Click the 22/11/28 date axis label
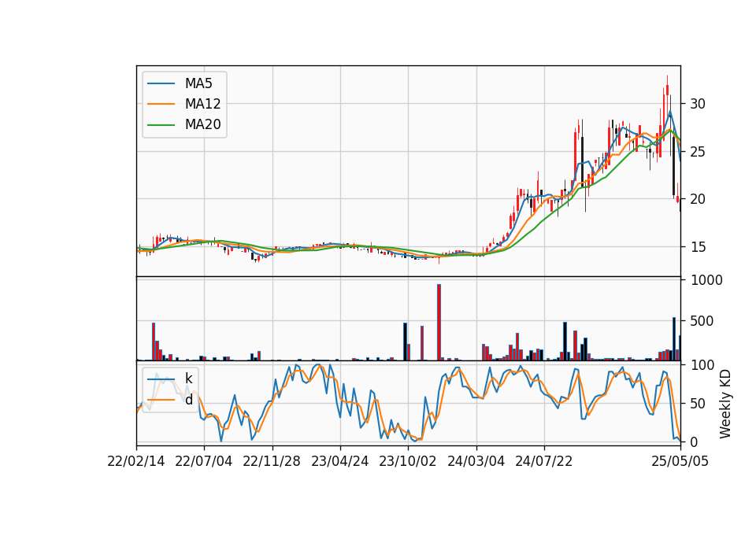756x543 pixels. point(272,461)
